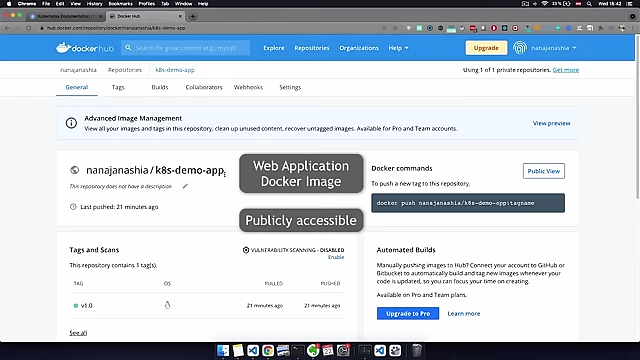
Task: Click the View preview link
Action: tap(551, 123)
